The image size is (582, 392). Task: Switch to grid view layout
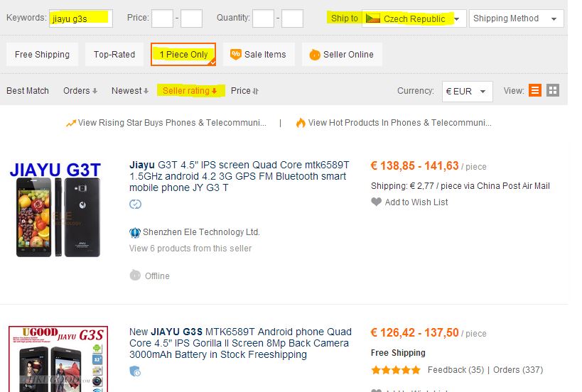553,90
